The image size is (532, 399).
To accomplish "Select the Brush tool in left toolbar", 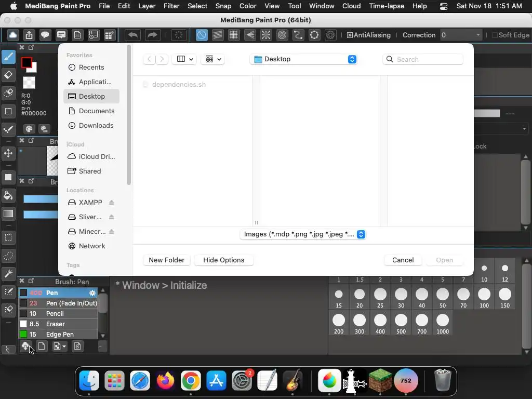I will click(8, 57).
